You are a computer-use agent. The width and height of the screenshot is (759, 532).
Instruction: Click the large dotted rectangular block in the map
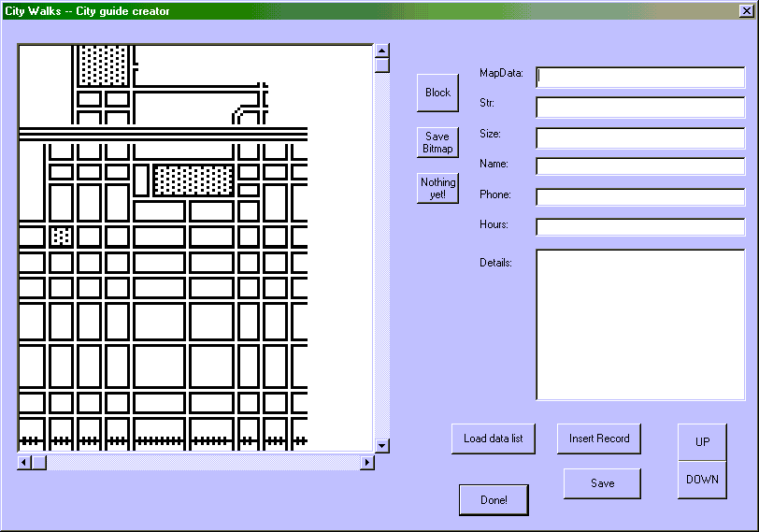click(x=193, y=180)
